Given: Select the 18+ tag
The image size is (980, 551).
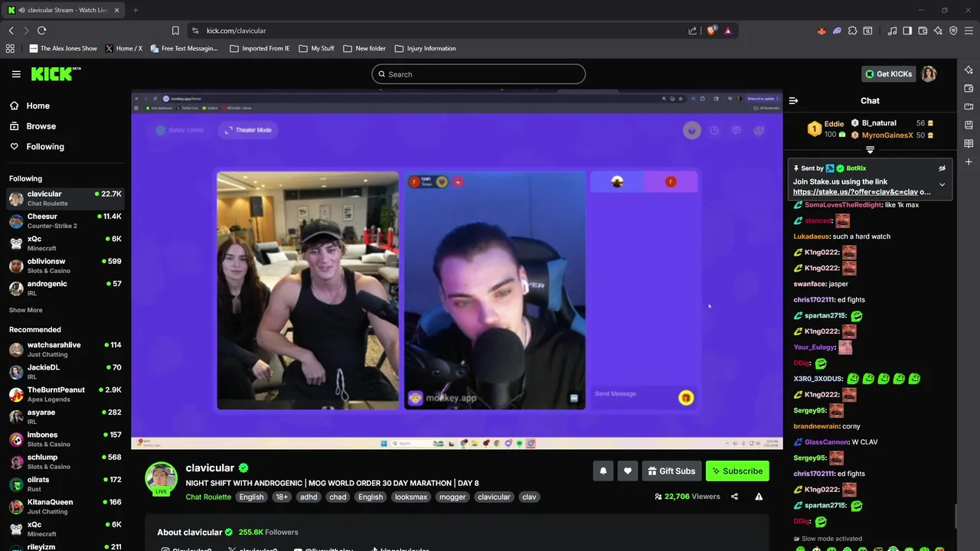Looking at the screenshot, I should pos(282,497).
